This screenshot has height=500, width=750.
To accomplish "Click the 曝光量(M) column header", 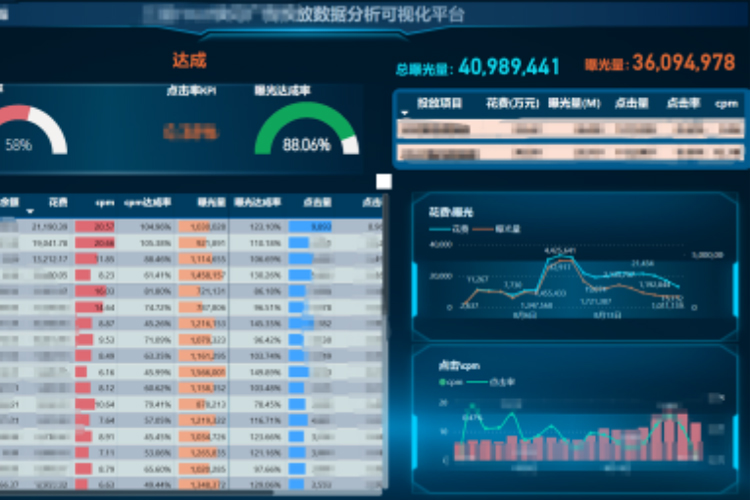I will (x=574, y=103).
